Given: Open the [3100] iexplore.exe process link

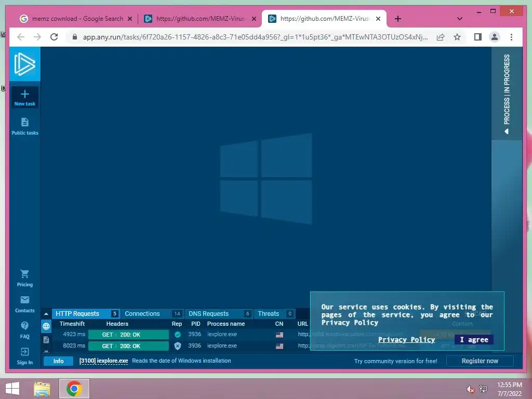Looking at the screenshot, I should point(103,361).
